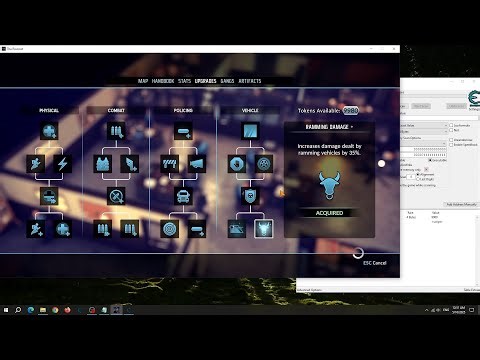Click the clock in system tray

tap(459, 310)
